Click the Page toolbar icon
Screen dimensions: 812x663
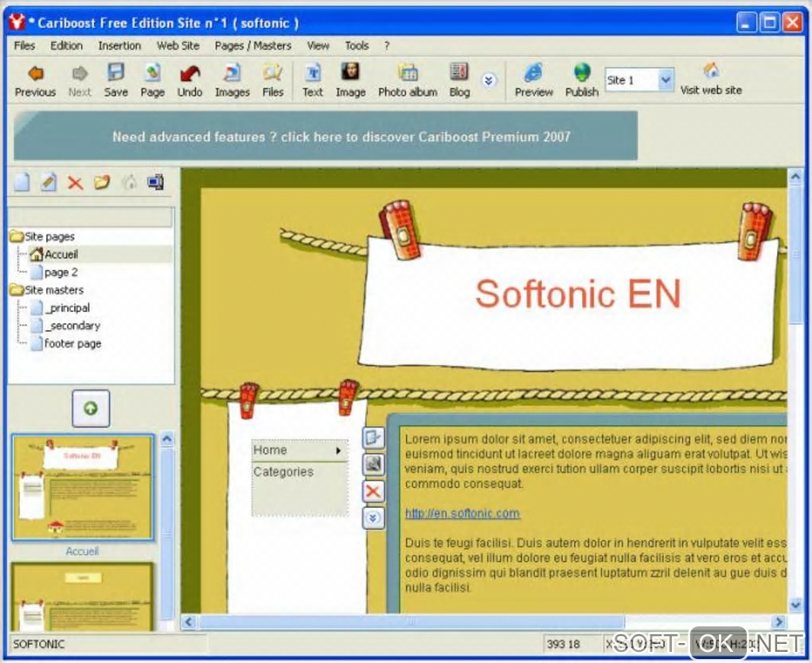(x=152, y=73)
